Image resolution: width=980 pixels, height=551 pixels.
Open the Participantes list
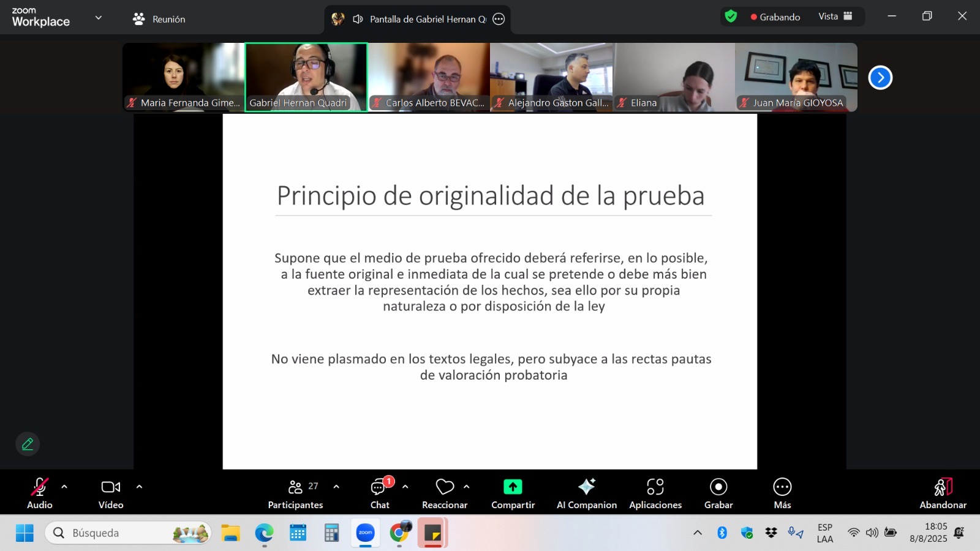(x=296, y=493)
